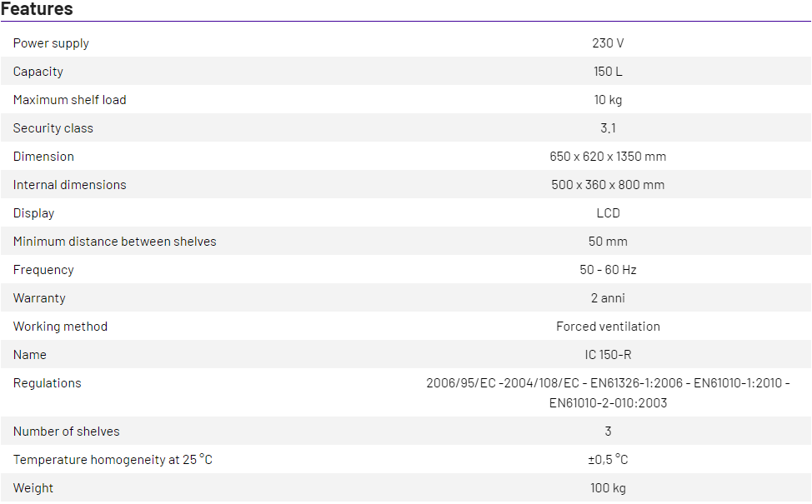
Task: Select the Forced ventilation value
Action: pyautogui.click(x=608, y=327)
